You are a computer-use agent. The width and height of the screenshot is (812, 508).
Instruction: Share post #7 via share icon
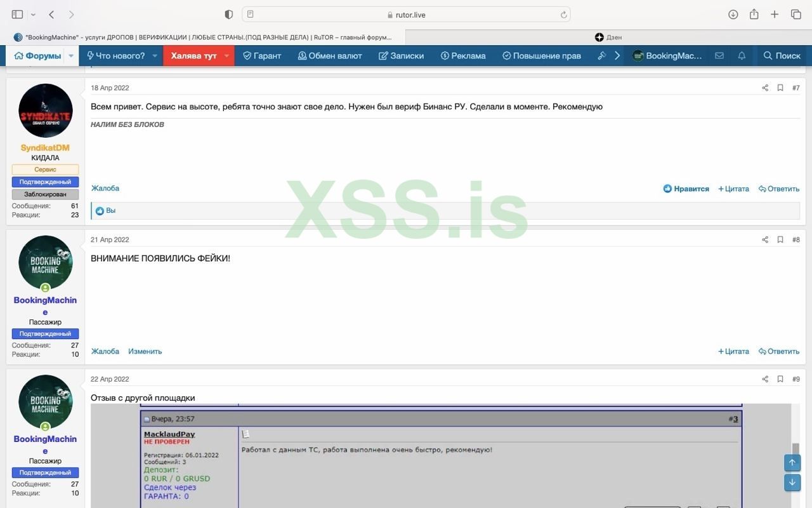[765, 88]
